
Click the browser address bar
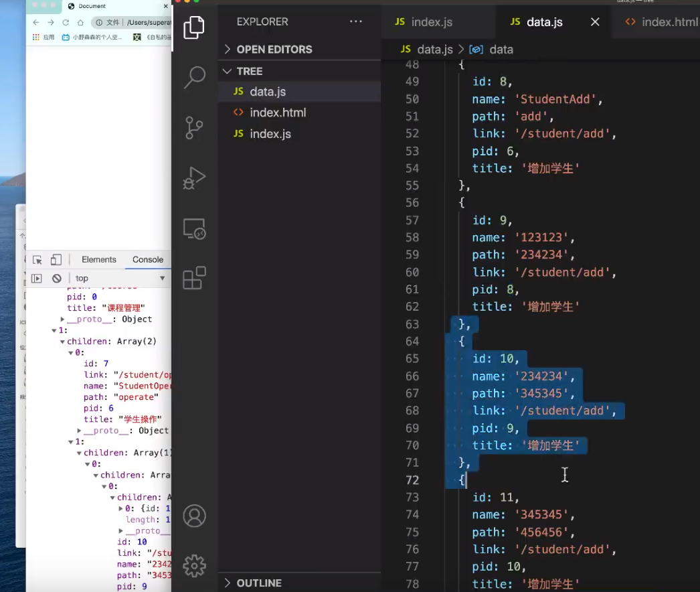pyautogui.click(x=132, y=22)
